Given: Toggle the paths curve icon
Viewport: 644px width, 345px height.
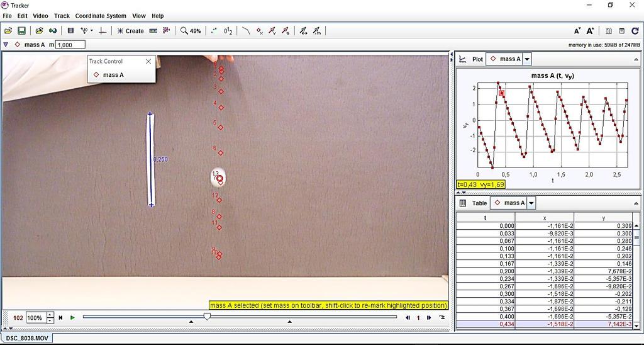Looking at the screenshot, I should click(x=246, y=31).
